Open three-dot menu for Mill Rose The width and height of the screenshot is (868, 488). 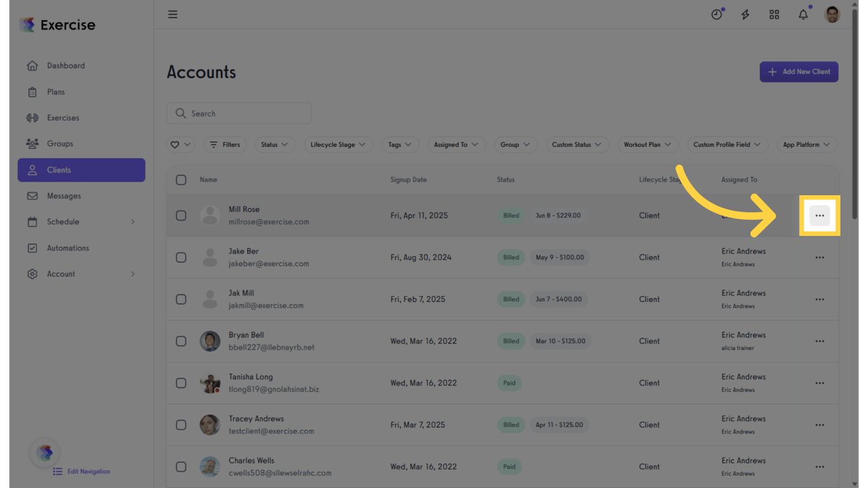(820, 215)
